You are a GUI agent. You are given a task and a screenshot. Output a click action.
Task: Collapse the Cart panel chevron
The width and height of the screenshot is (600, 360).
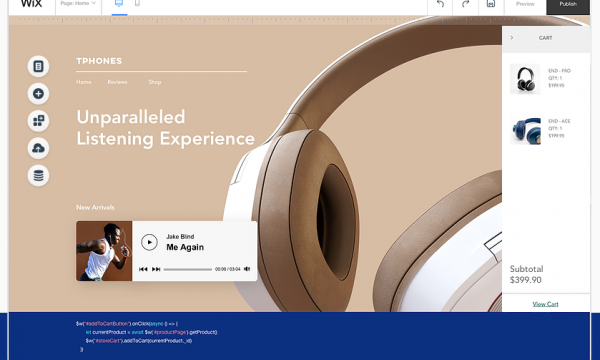[x=512, y=37]
